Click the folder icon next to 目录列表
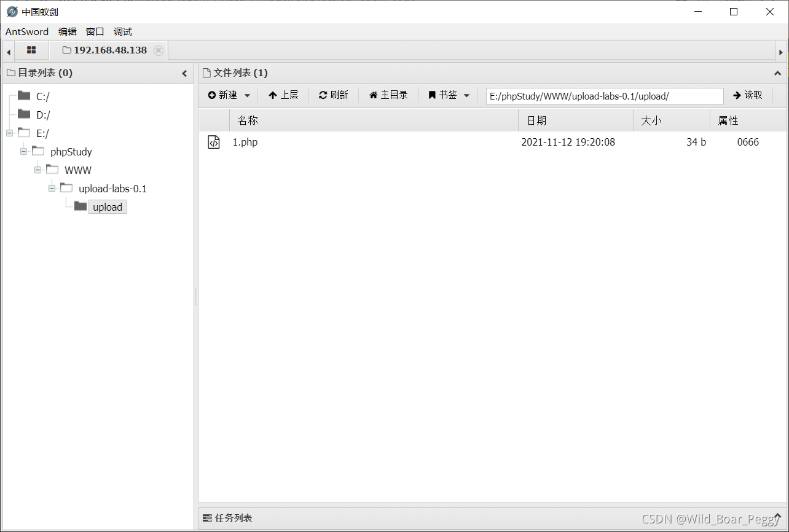The height and width of the screenshot is (532, 789). (x=10, y=72)
